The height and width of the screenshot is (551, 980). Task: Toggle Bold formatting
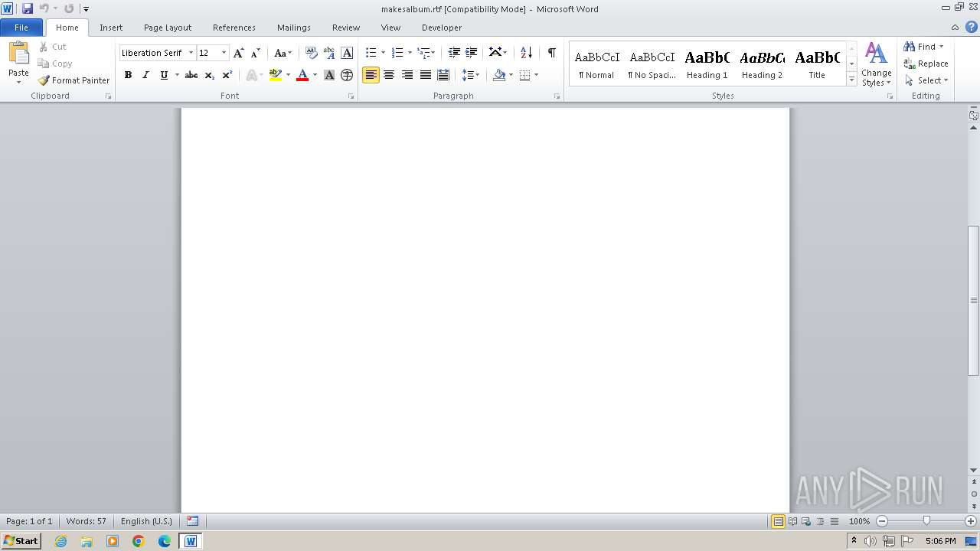(128, 75)
